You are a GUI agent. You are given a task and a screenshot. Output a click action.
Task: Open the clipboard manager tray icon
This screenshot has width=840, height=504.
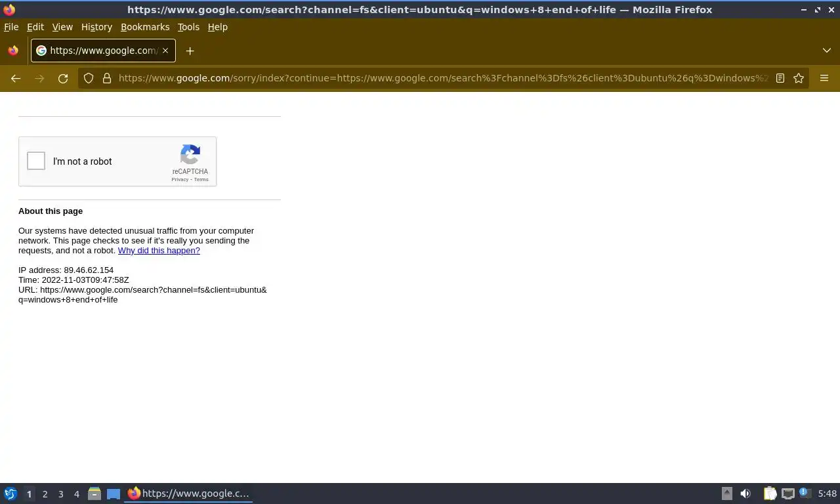[x=770, y=493]
